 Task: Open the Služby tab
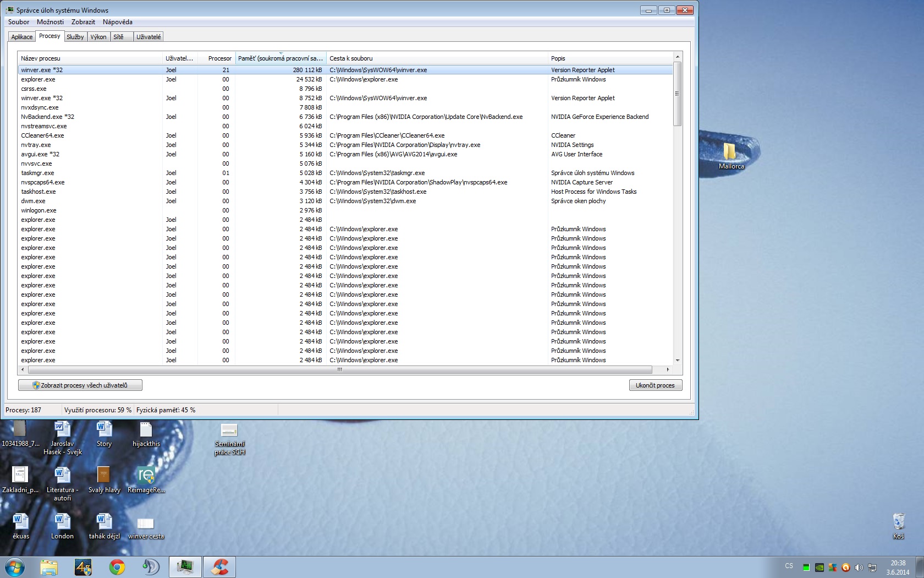[x=75, y=37]
